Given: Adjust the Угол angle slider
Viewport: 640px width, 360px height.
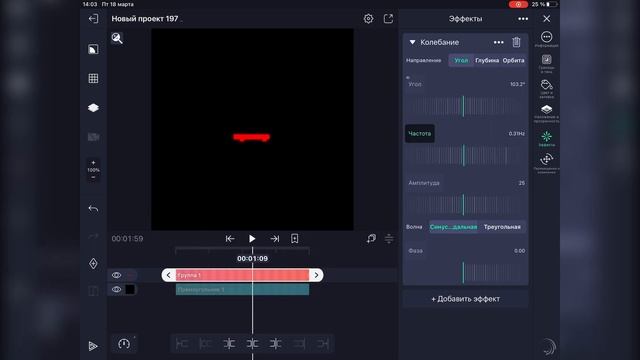Looking at the screenshot, I should click(465, 106).
